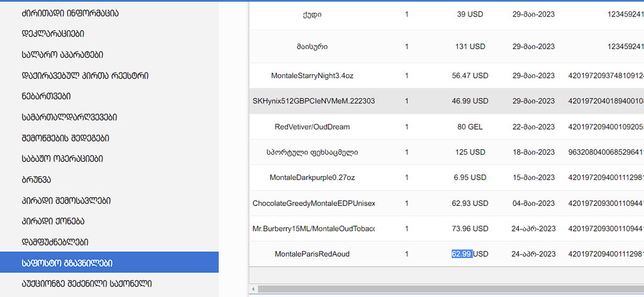Click the Mr.Burberry15ML/MontaleOudTobacco item cell
Image resolution: width=644 pixels, height=297 pixels.
point(314,228)
